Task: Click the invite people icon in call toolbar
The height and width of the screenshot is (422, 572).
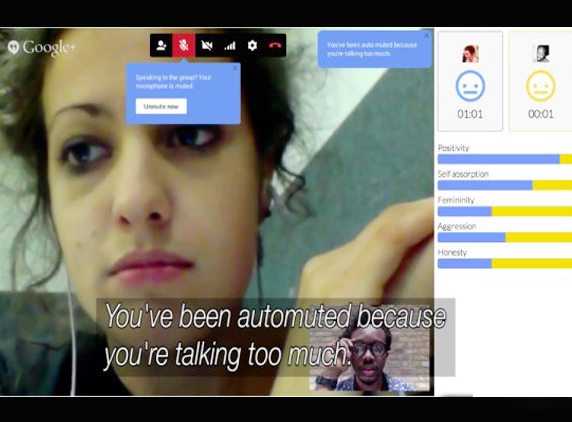Action: pos(161,46)
